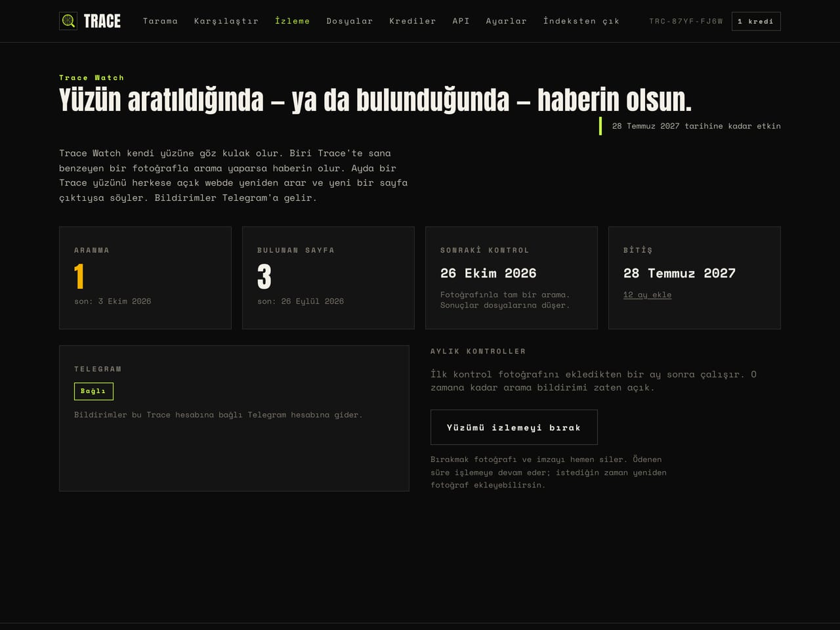The height and width of the screenshot is (630, 840).
Task: Click the TELEGRAM card heading
Action: click(98, 369)
